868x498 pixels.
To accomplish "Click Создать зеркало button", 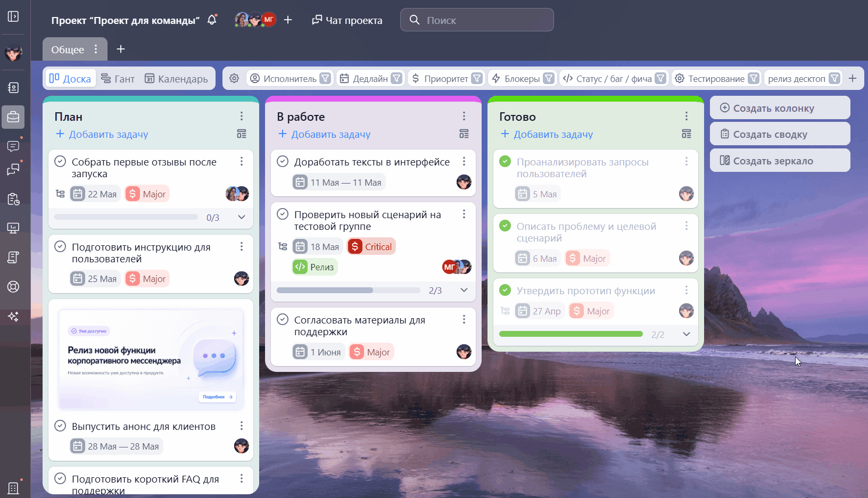I will [x=780, y=161].
